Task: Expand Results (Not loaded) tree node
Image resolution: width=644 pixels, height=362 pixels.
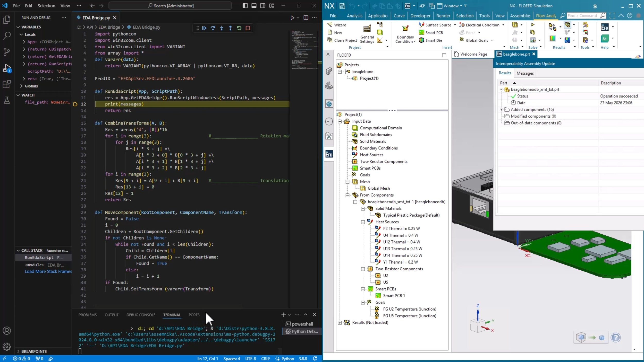Action: [x=340, y=323]
